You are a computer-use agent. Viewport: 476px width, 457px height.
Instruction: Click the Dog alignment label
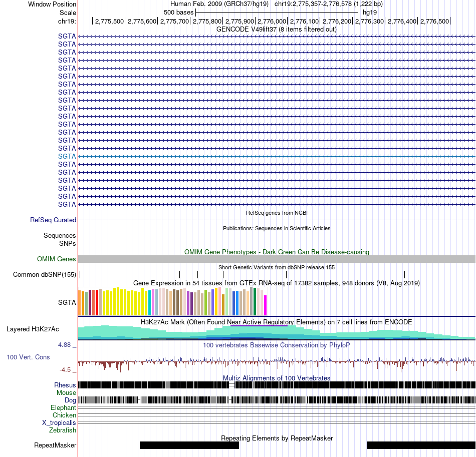[70, 400]
